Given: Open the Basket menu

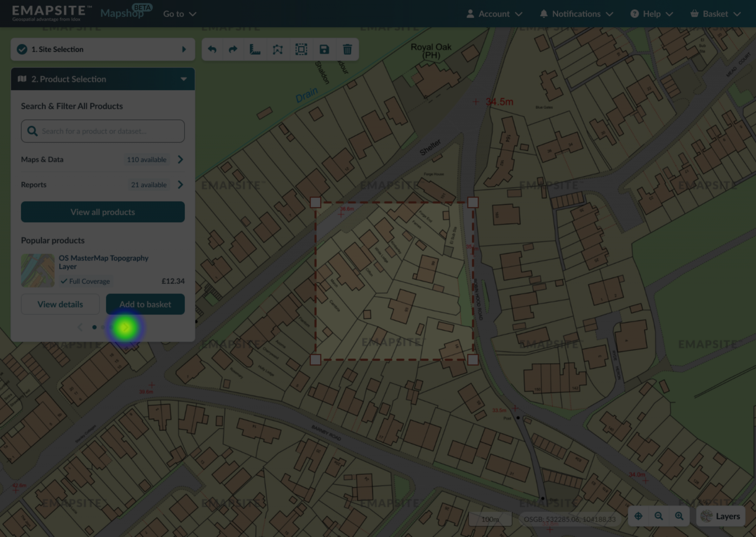Looking at the screenshot, I should click(x=715, y=14).
